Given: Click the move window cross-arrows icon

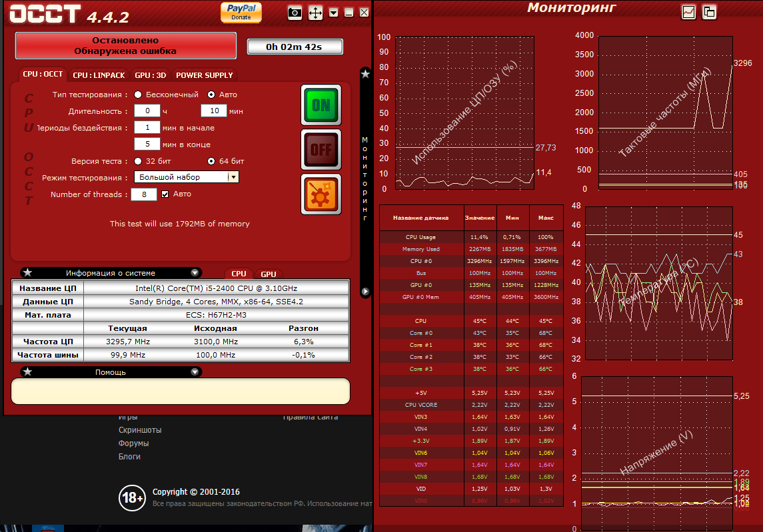Looking at the screenshot, I should point(315,13).
